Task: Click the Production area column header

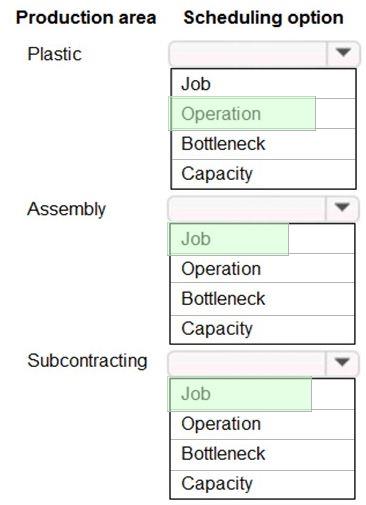Action: 86,18
